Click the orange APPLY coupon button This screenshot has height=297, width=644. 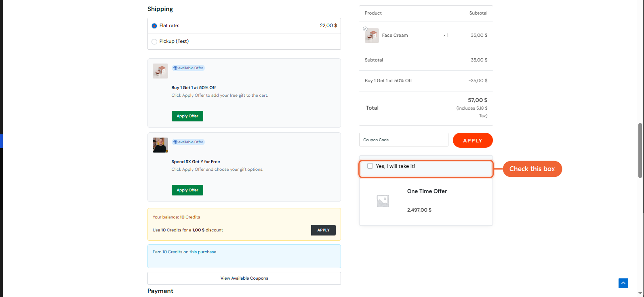pyautogui.click(x=473, y=140)
